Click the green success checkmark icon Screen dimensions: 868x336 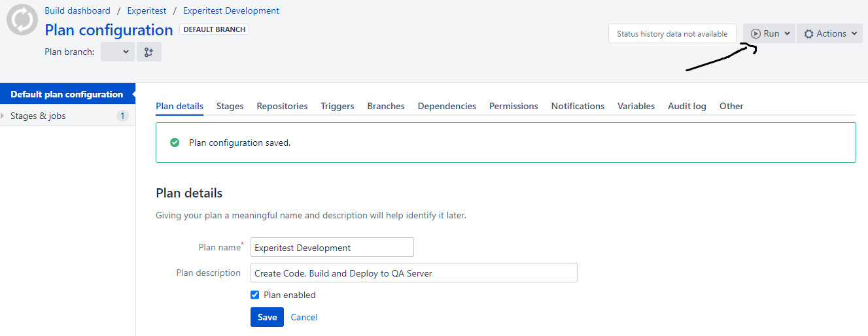(x=175, y=143)
